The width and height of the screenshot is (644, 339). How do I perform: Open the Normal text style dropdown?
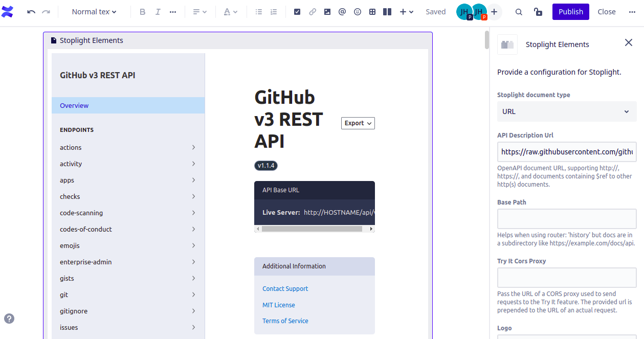point(94,12)
